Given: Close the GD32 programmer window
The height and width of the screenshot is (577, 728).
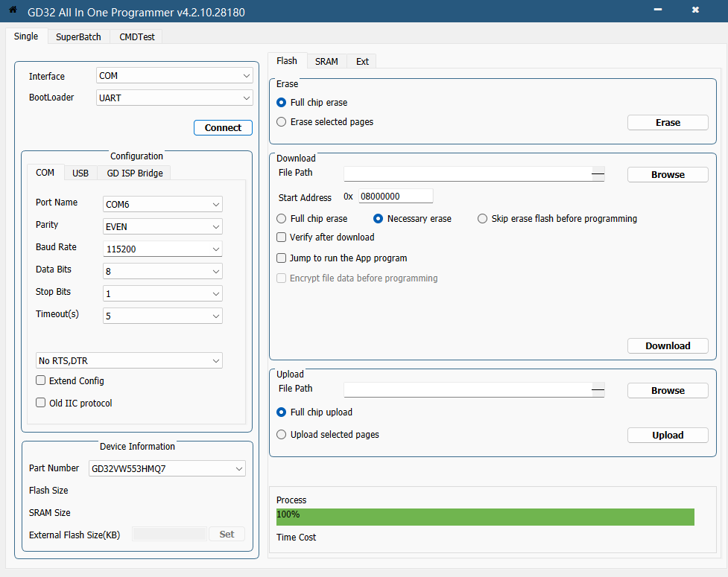Looking at the screenshot, I should (x=695, y=10).
